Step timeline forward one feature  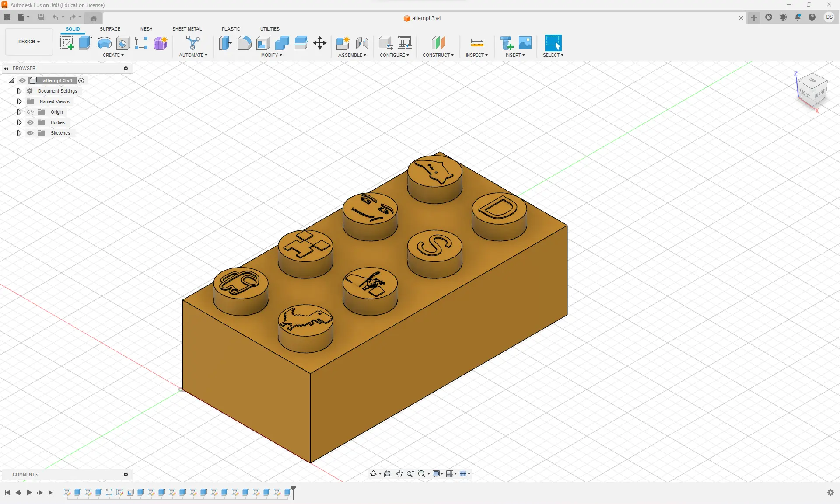pyautogui.click(x=40, y=493)
